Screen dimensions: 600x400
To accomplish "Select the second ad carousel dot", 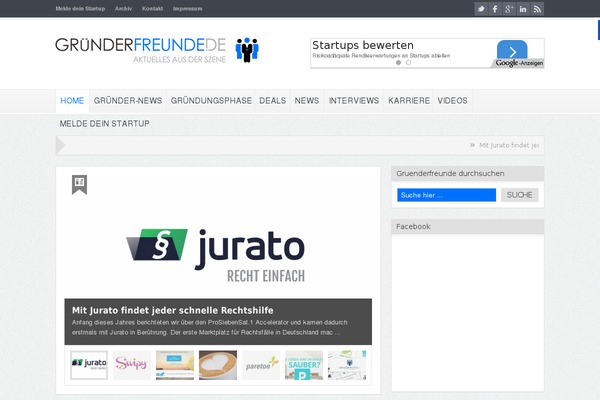I will [408, 62].
